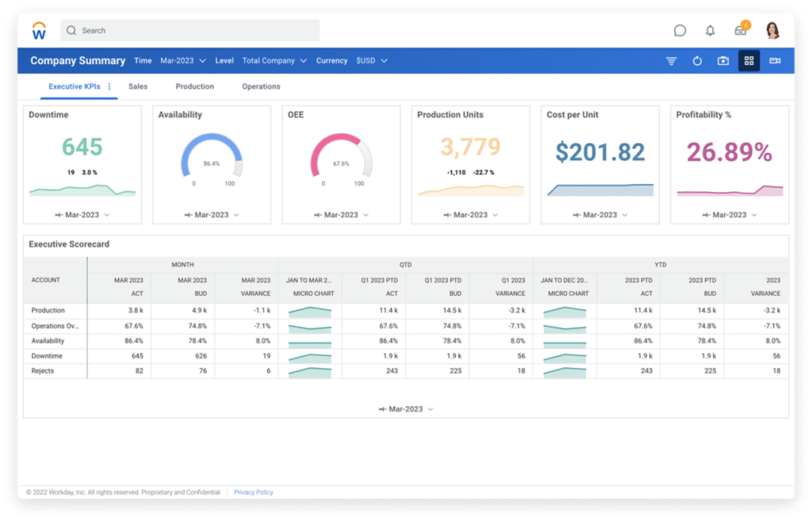The image size is (812, 521).
Task: Open the Privacy Policy link
Action: [x=254, y=492]
